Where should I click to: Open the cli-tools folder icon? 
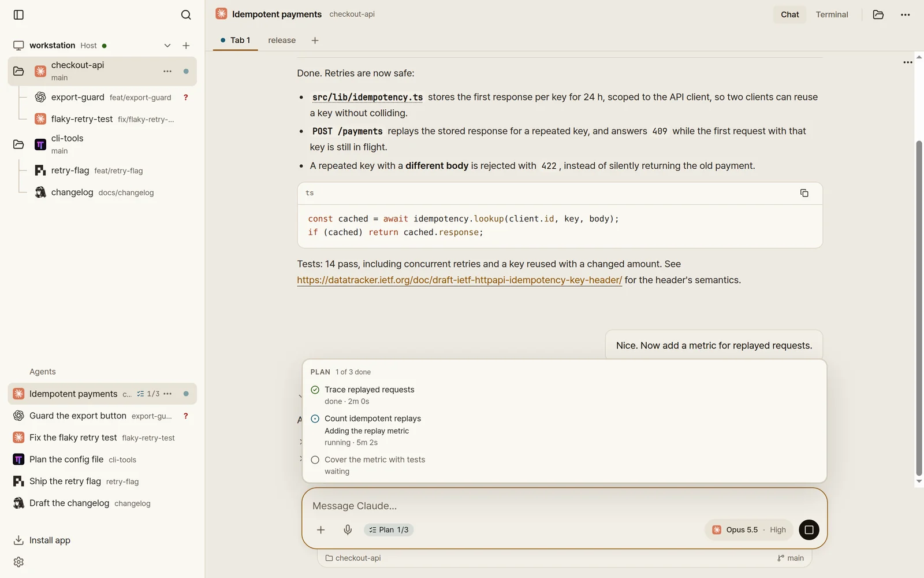(x=18, y=144)
